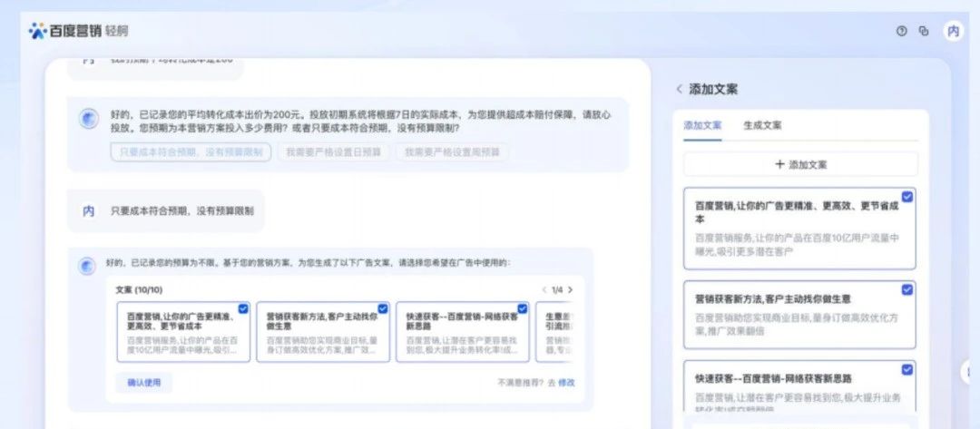This screenshot has width=980, height=429.
Task: Click the Baidu Marketing logo
Action: 78,31
